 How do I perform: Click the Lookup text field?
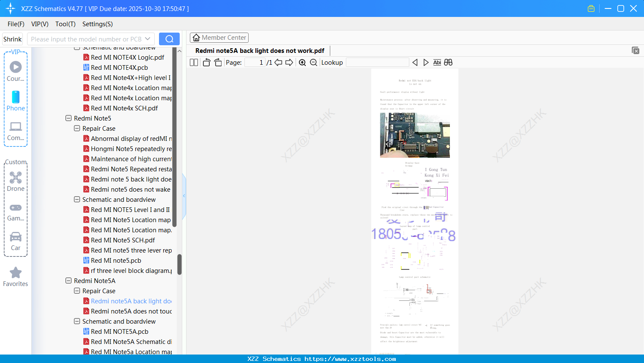click(x=377, y=62)
